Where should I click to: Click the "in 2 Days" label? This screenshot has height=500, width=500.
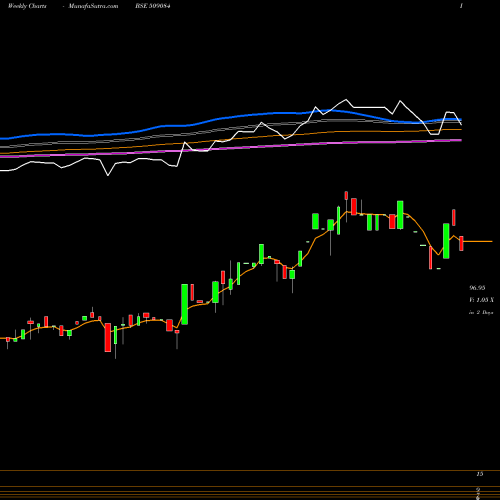pyautogui.click(x=481, y=313)
